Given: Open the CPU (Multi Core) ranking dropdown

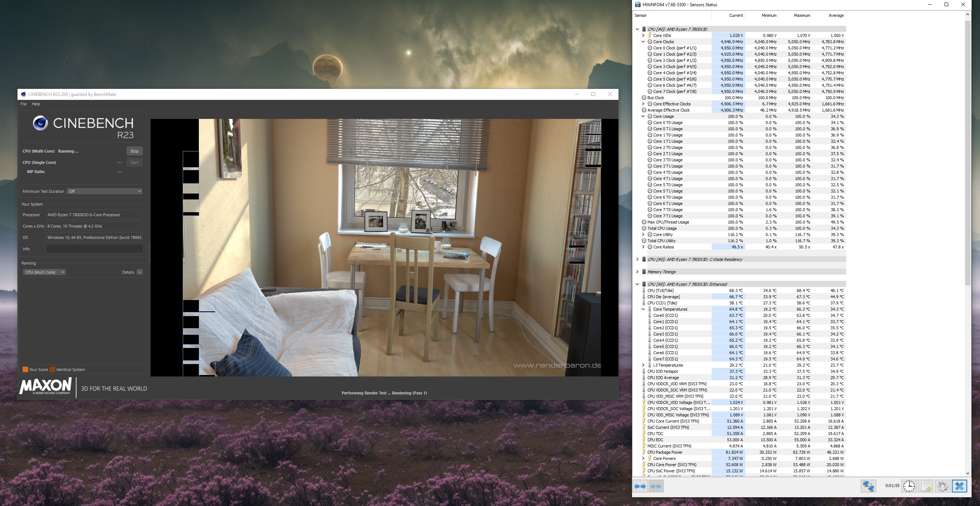Looking at the screenshot, I should pyautogui.click(x=44, y=272).
